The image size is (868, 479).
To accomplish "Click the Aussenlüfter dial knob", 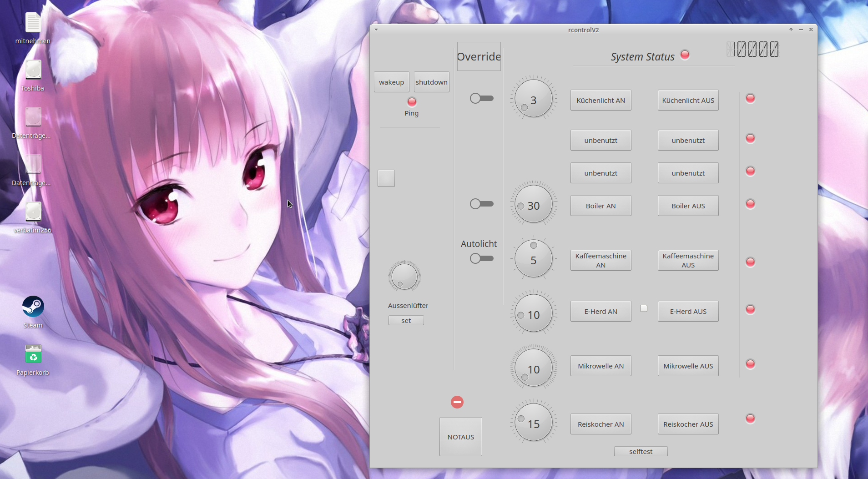I will pyautogui.click(x=404, y=276).
